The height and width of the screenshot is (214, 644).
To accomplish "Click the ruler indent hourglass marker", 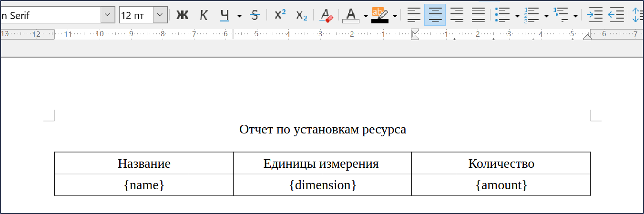I will pyautogui.click(x=415, y=34).
